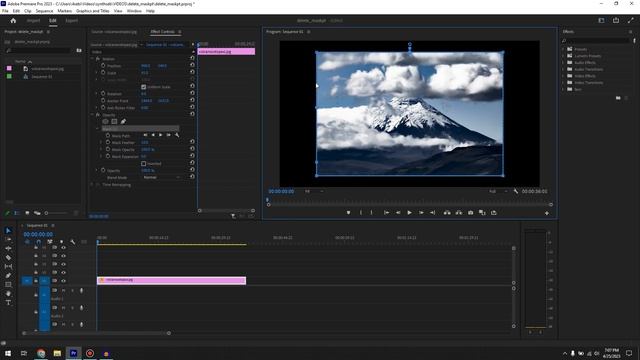Viewport: 640px width, 360px height.
Task: Add a marker in the timeline header
Action: [x=61, y=242]
